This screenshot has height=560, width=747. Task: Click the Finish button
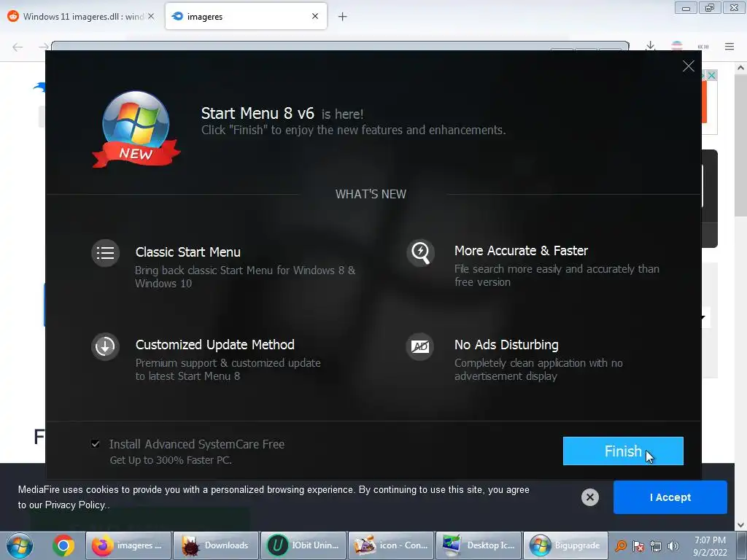(623, 451)
